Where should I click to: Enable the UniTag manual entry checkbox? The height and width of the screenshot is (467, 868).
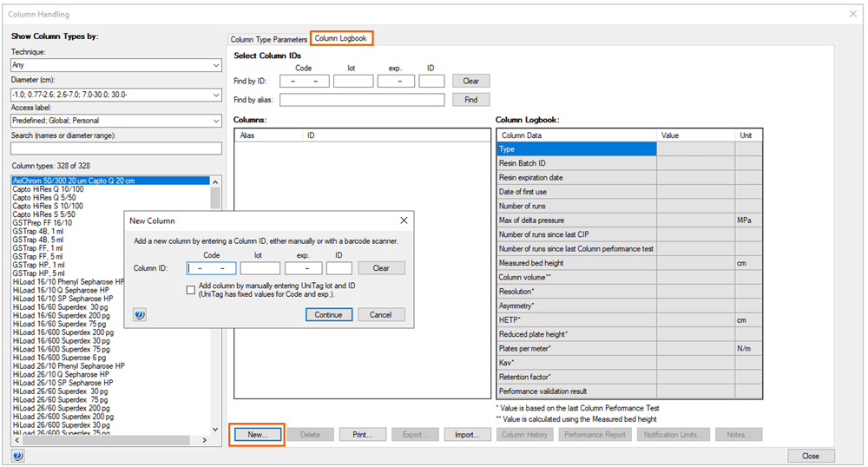191,290
